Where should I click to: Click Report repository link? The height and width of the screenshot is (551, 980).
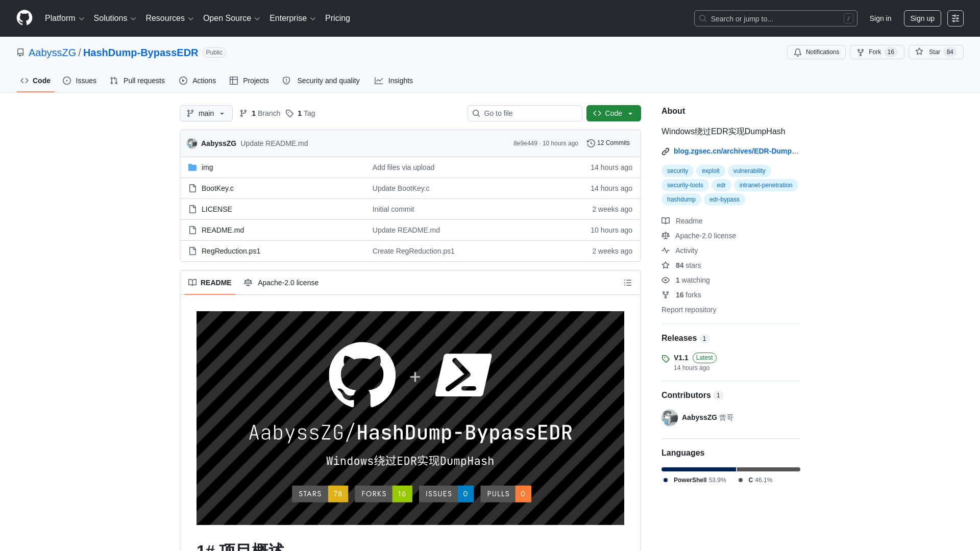pos(689,310)
